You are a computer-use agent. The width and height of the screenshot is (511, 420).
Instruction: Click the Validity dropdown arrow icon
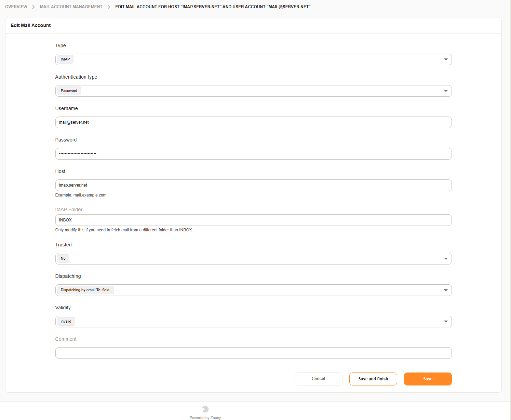pos(445,321)
